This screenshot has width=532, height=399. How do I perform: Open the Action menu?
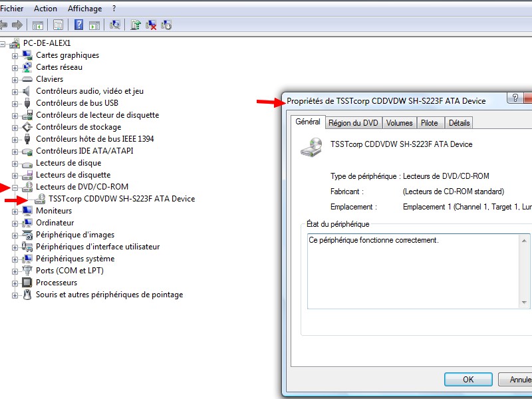tap(45, 9)
